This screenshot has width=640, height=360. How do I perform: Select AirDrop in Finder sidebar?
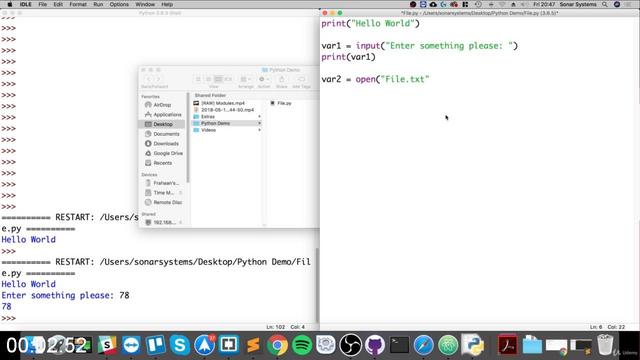click(162, 105)
